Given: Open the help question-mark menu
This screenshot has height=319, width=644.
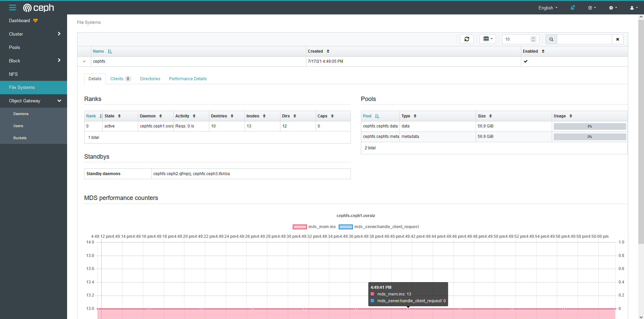Looking at the screenshot, I should pos(592,8).
